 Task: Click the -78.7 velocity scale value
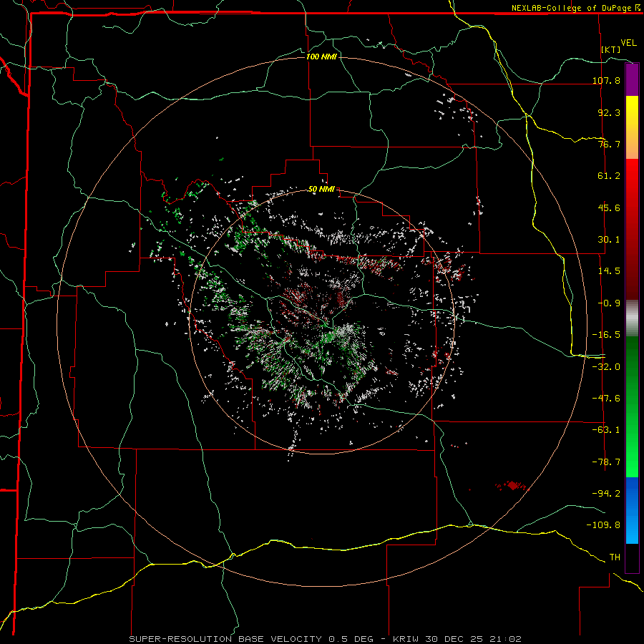click(x=606, y=462)
